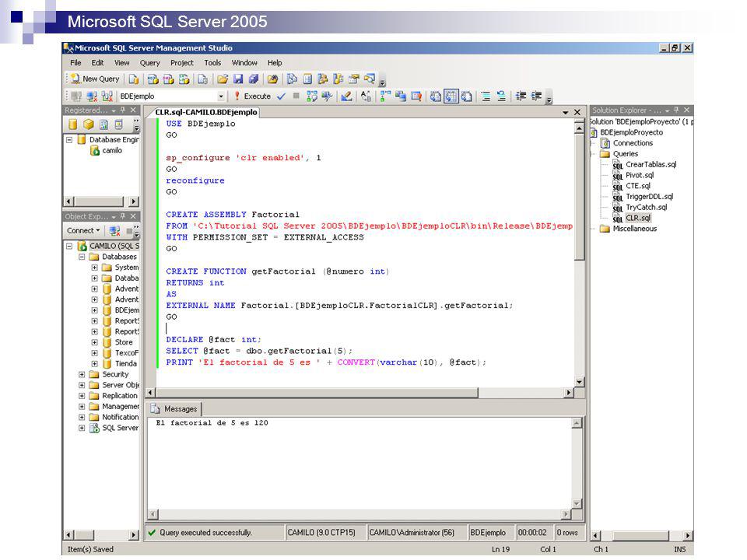The image size is (747, 560).
Task: Click the Database Engine Query icon
Action: [134, 79]
